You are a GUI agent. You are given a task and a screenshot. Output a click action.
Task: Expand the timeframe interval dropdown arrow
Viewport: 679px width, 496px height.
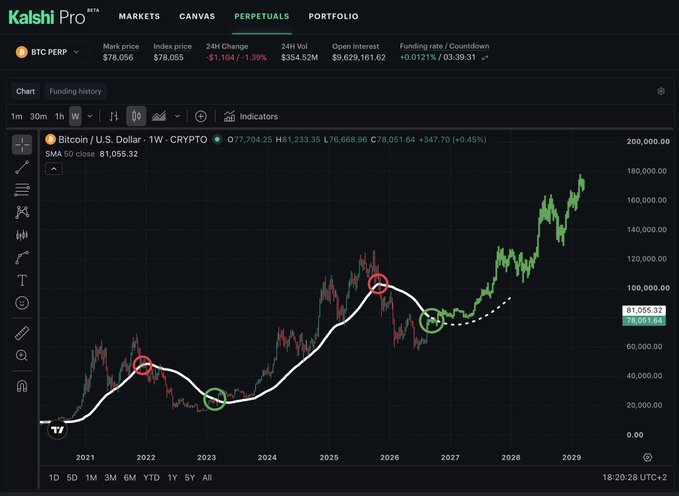pos(90,116)
